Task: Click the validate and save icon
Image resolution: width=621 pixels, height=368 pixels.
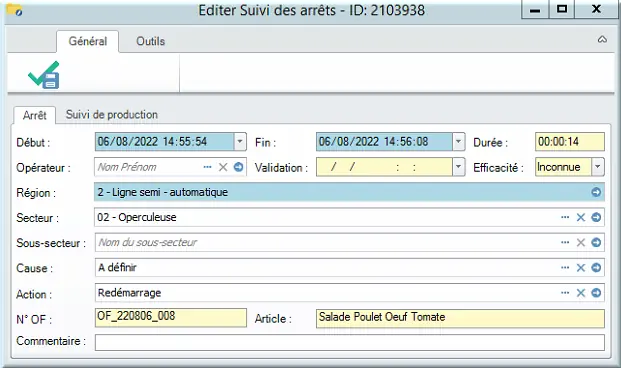Action: point(44,74)
